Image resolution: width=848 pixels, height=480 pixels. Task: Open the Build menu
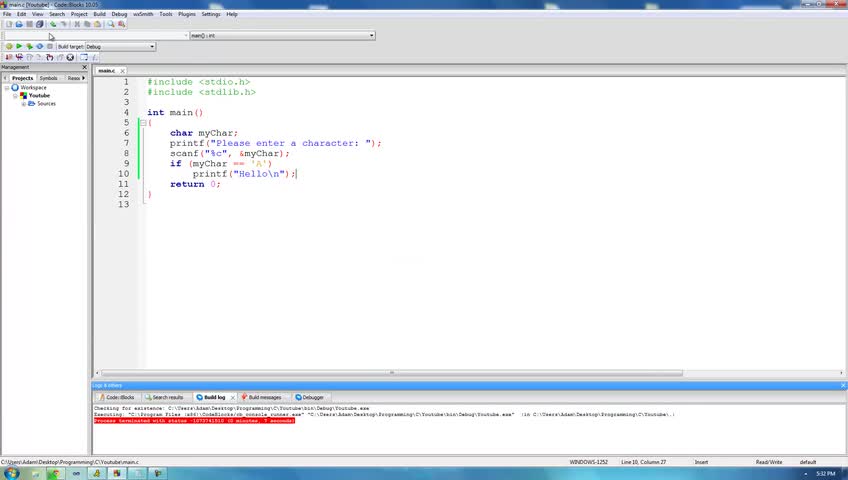100,14
